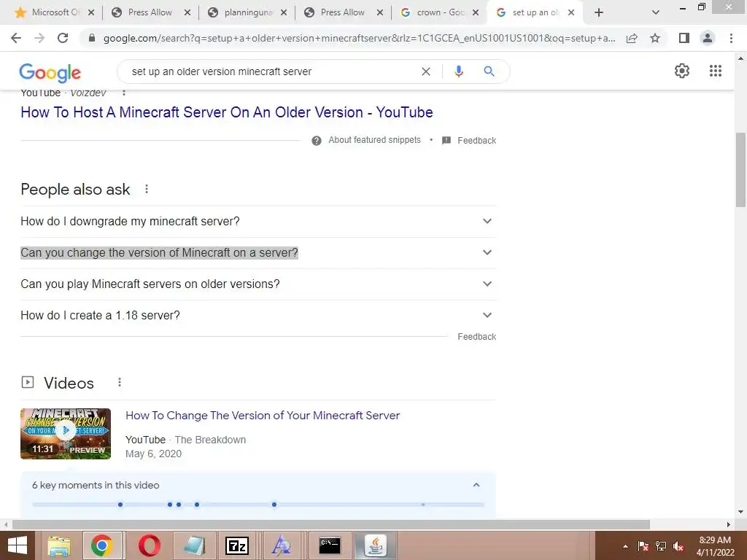Viewport: 747px width, 560px height.
Task: Expand Can you play Minecraft servers on older versions
Action: [258, 284]
